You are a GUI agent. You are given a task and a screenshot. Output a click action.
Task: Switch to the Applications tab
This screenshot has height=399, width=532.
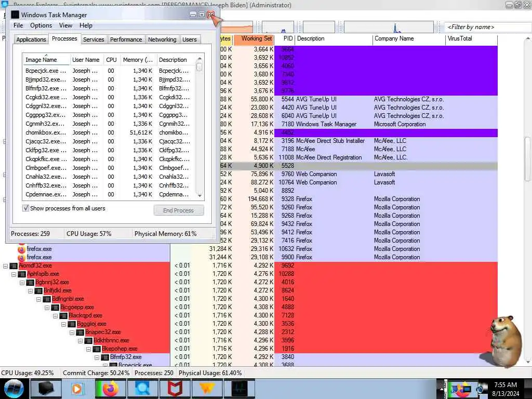pos(31,39)
